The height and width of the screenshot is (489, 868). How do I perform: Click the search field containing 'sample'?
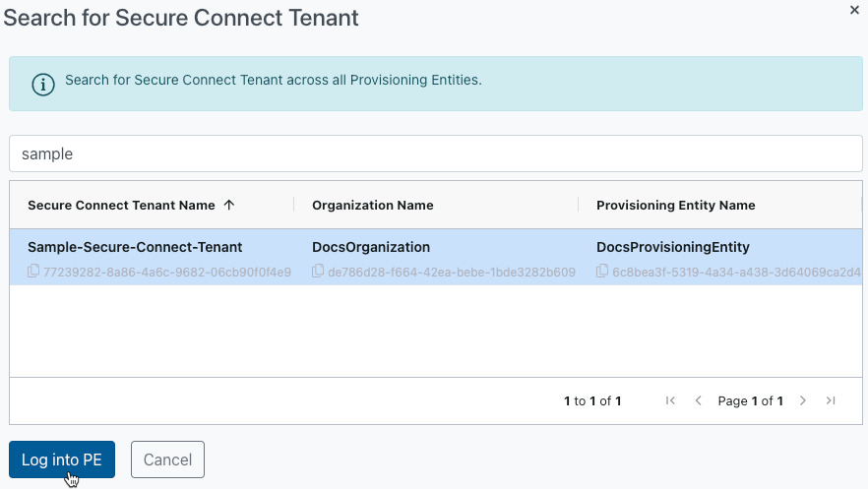tap(436, 153)
